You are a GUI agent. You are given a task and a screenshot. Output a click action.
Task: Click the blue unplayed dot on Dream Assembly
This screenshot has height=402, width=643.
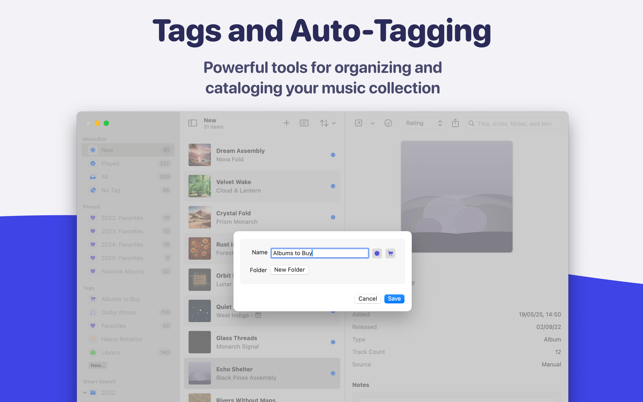tap(333, 155)
